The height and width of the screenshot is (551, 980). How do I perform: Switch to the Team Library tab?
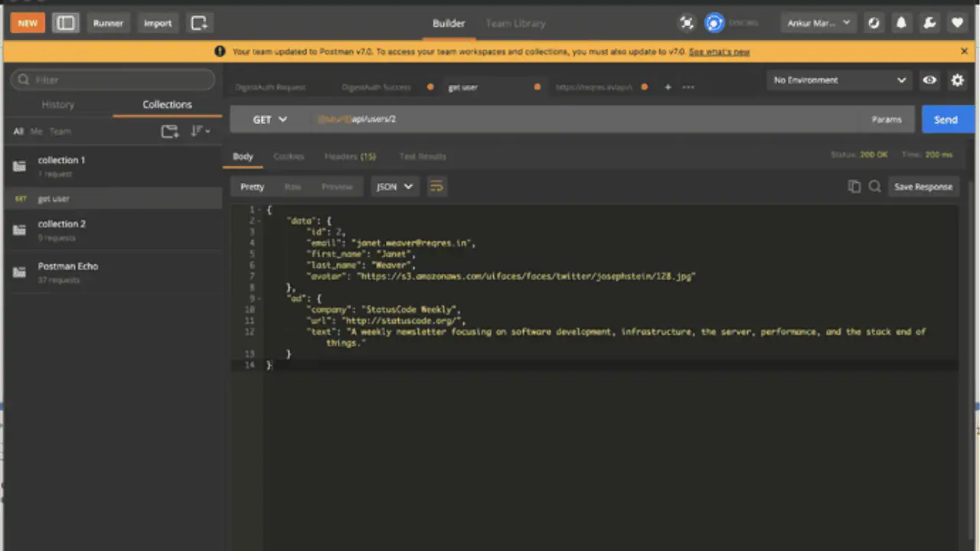click(515, 23)
